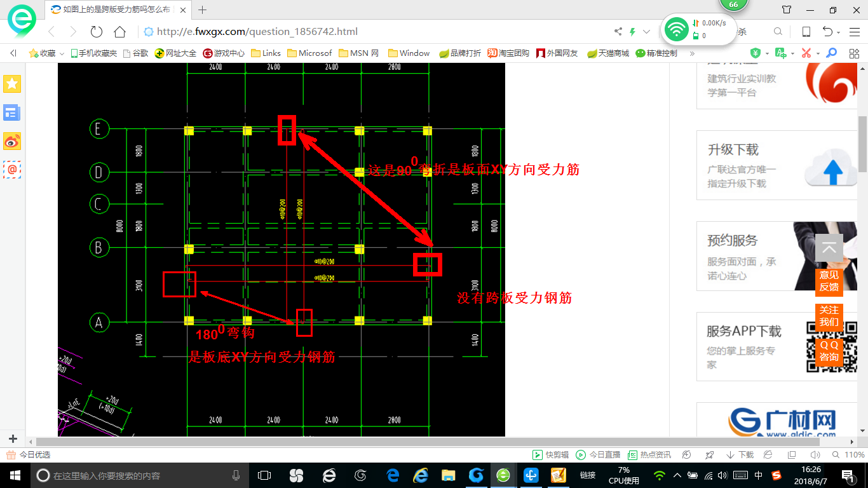Show more bookmarks with double chevron
Viewport: 868px width, 488px height.
tap(692, 53)
